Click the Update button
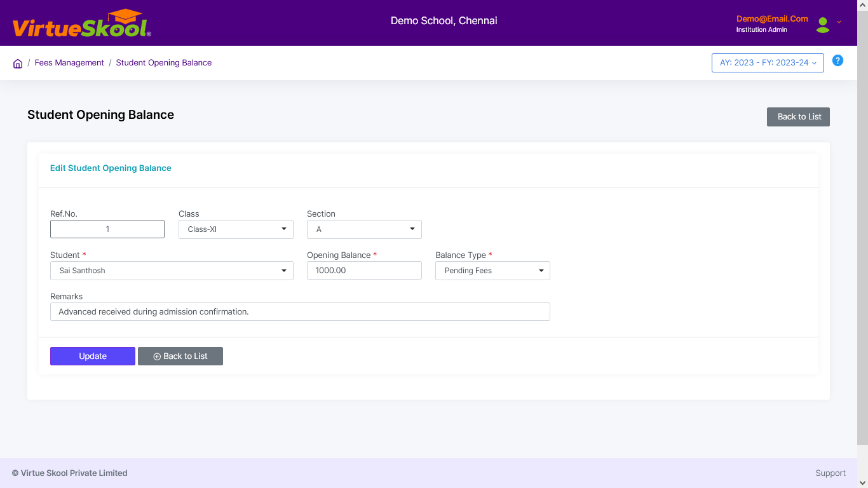The width and height of the screenshot is (868, 488). [x=93, y=356]
